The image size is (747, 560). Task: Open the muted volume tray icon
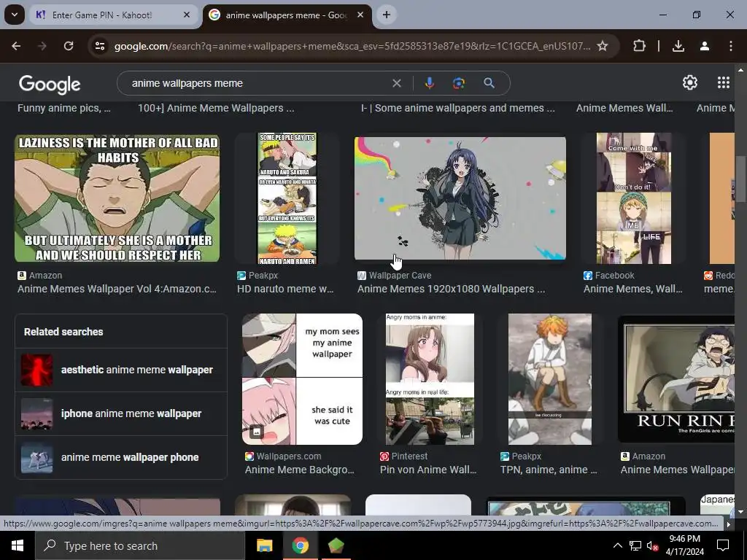(652, 545)
